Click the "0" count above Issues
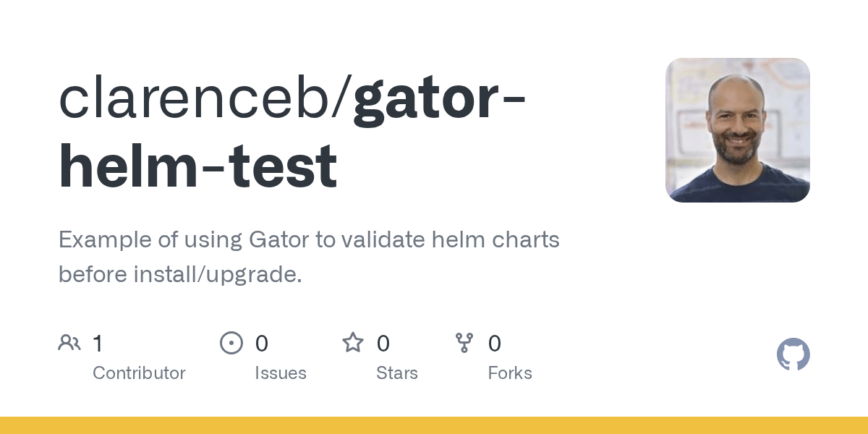The height and width of the screenshot is (434, 868). 262,344
